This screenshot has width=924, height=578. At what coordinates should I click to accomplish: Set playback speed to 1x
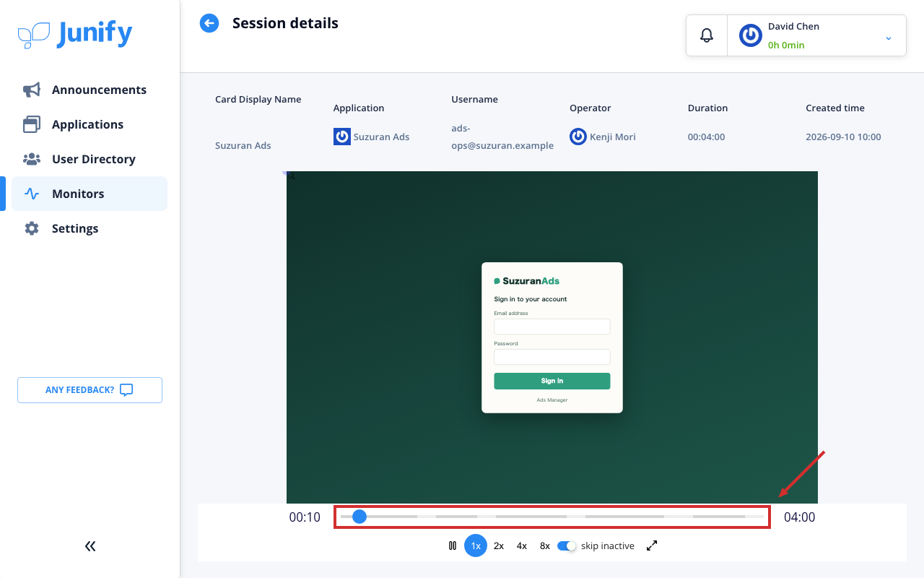pyautogui.click(x=476, y=545)
